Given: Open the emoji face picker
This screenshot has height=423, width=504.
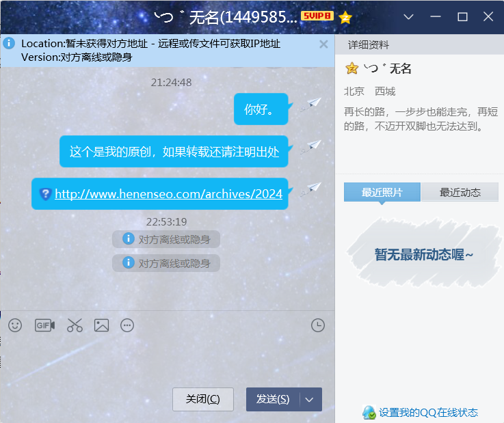Looking at the screenshot, I should click(x=15, y=325).
